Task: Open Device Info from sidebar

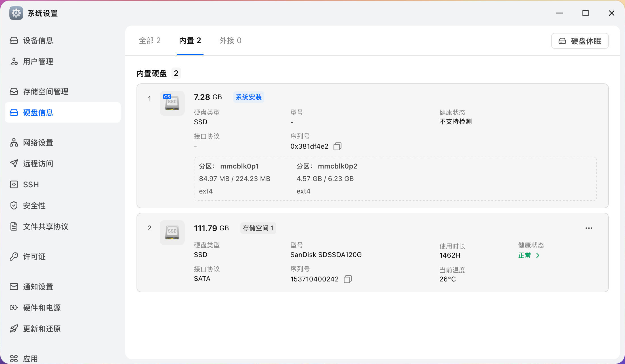Action: [x=38, y=41]
